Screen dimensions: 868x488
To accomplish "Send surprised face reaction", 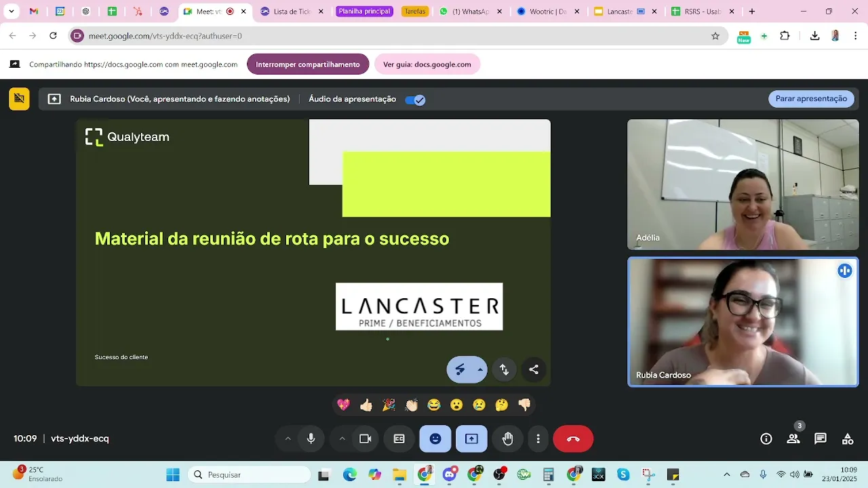I will [x=456, y=405].
